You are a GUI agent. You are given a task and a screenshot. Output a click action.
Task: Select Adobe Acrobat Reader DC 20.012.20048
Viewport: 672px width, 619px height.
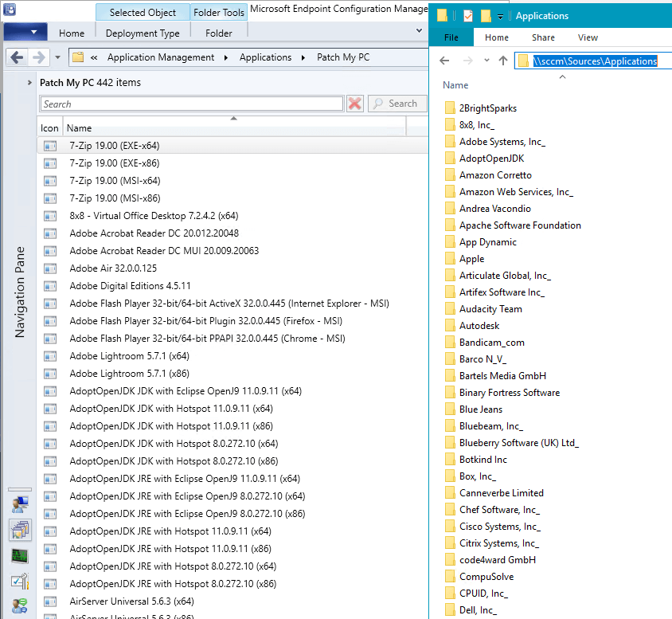(233, 233)
